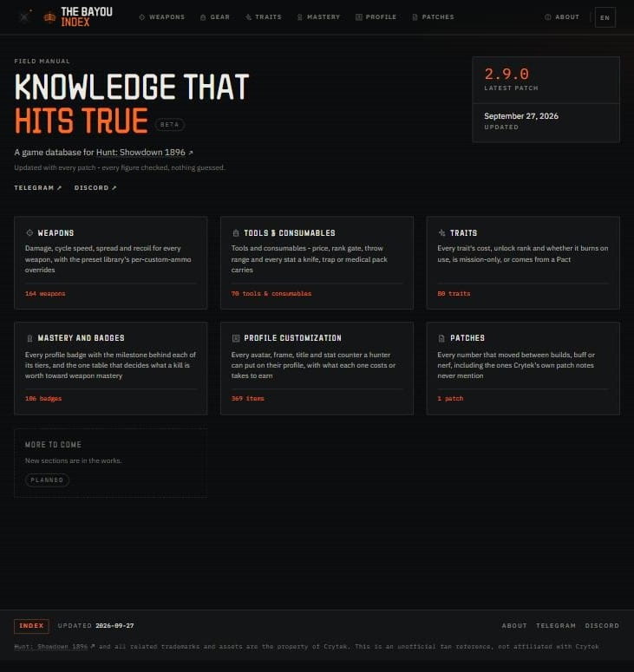The image size is (634, 672).
Task: Click the info icon beside About in navbar
Action: pos(548,17)
